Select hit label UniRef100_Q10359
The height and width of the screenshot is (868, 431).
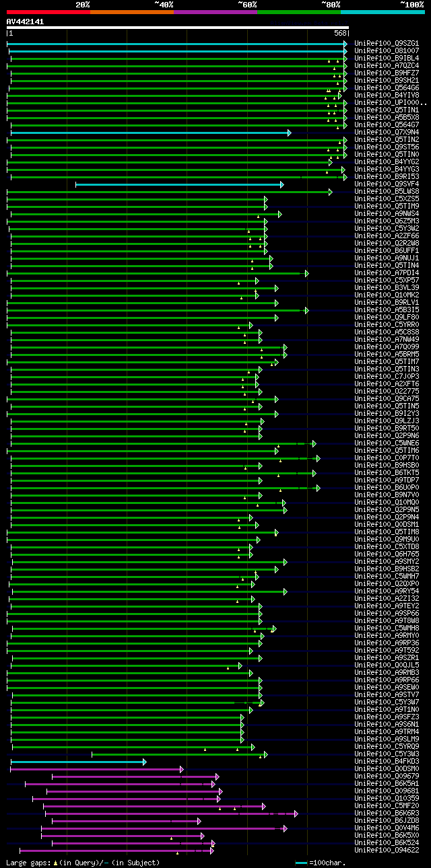[x=387, y=798]
